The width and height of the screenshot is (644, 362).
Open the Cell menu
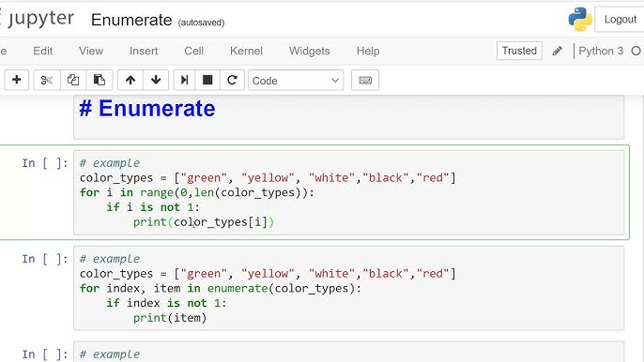(x=193, y=51)
